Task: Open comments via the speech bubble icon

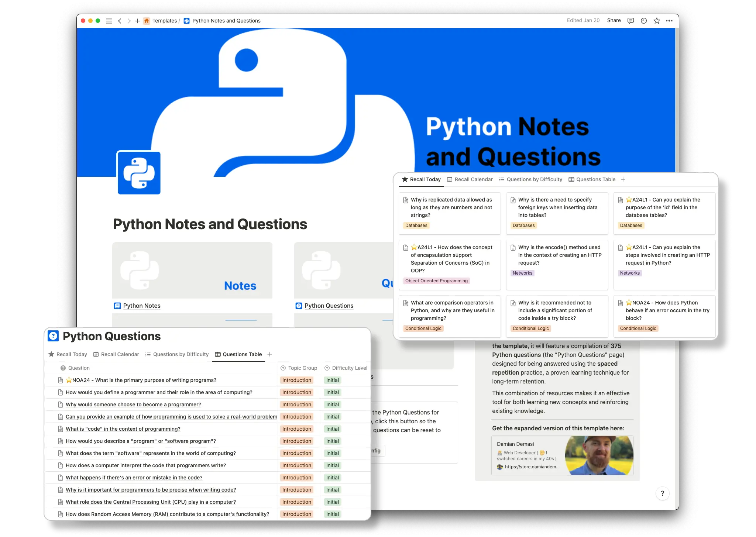Action: pos(630,21)
